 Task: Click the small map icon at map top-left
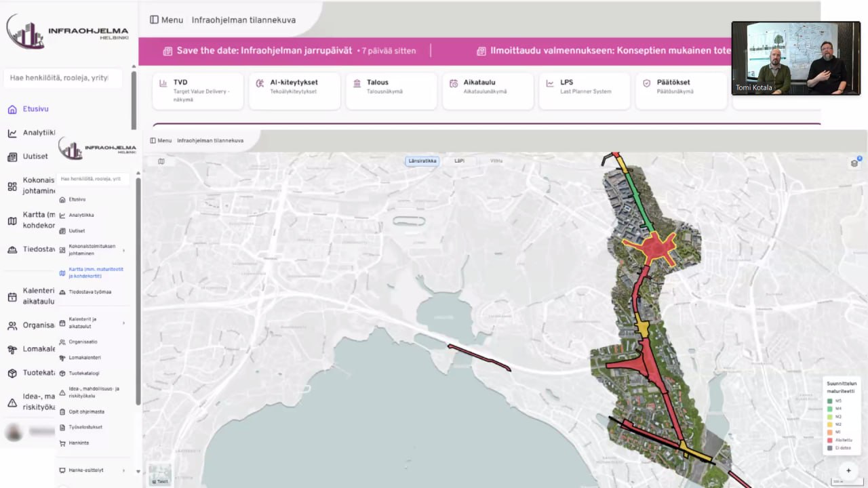(161, 161)
